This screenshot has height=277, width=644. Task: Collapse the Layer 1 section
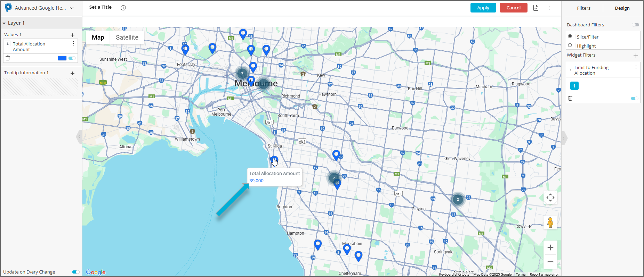pyautogui.click(x=4, y=23)
